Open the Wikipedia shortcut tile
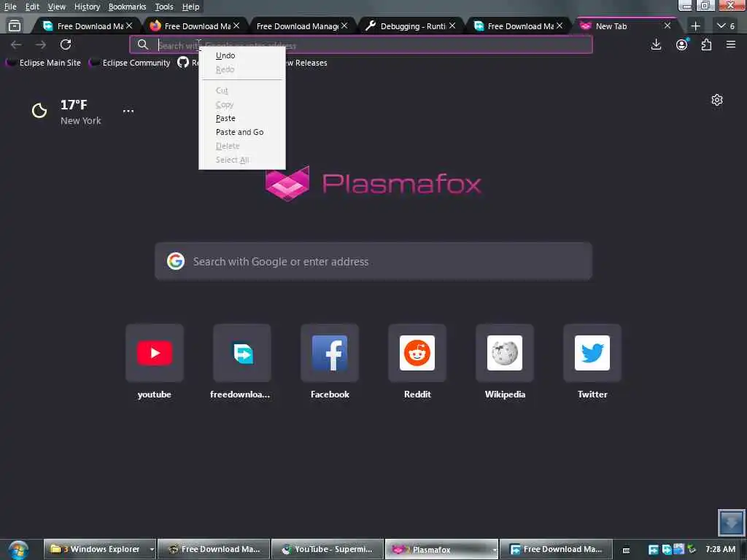The height and width of the screenshot is (560, 747). (505, 353)
